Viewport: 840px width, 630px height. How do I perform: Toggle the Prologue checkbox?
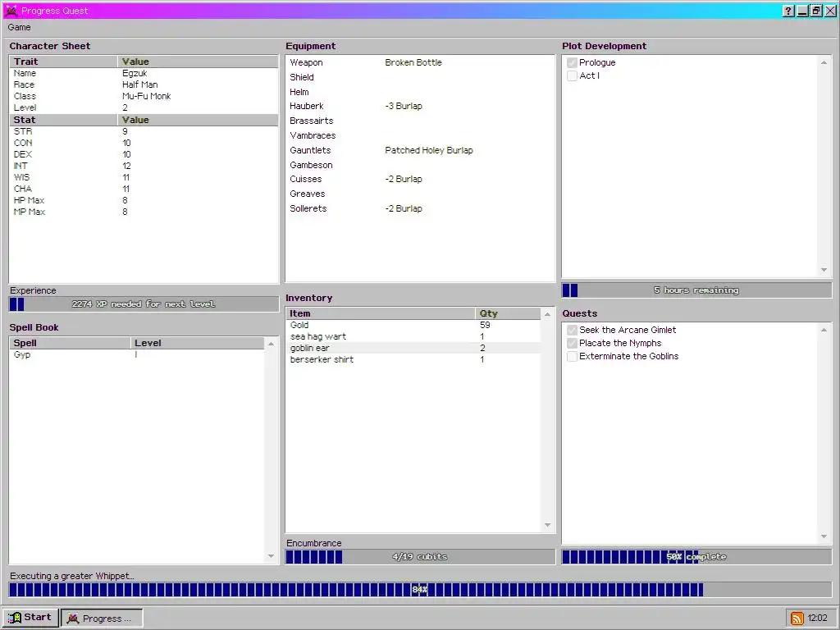(572, 62)
